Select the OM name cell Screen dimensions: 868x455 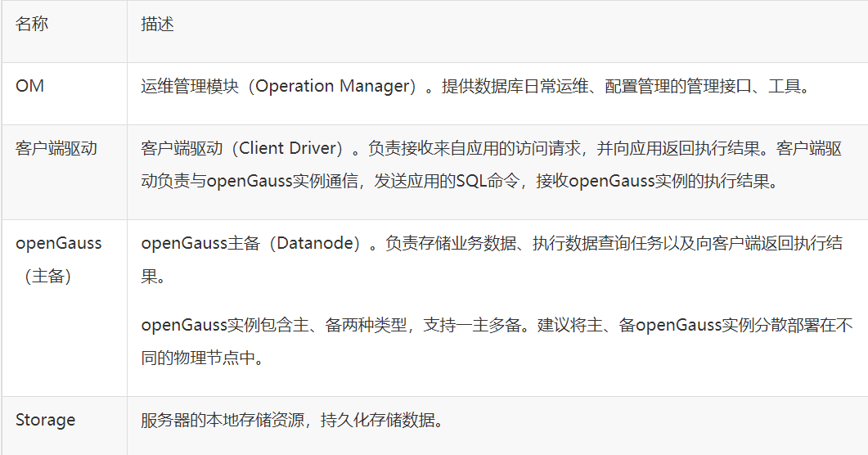(x=30, y=85)
